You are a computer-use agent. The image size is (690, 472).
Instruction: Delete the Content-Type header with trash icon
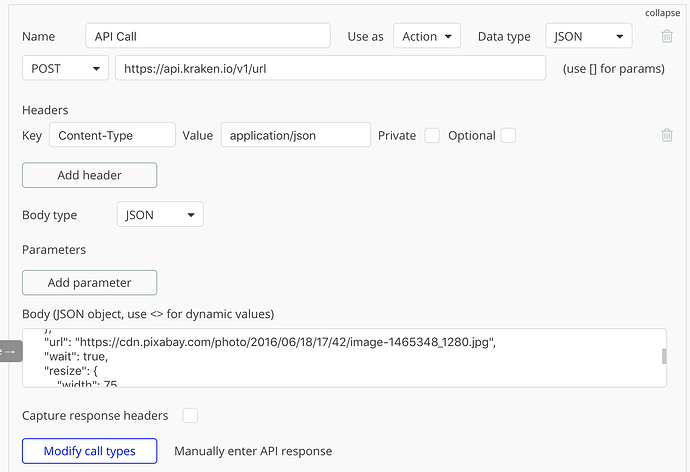pos(667,135)
